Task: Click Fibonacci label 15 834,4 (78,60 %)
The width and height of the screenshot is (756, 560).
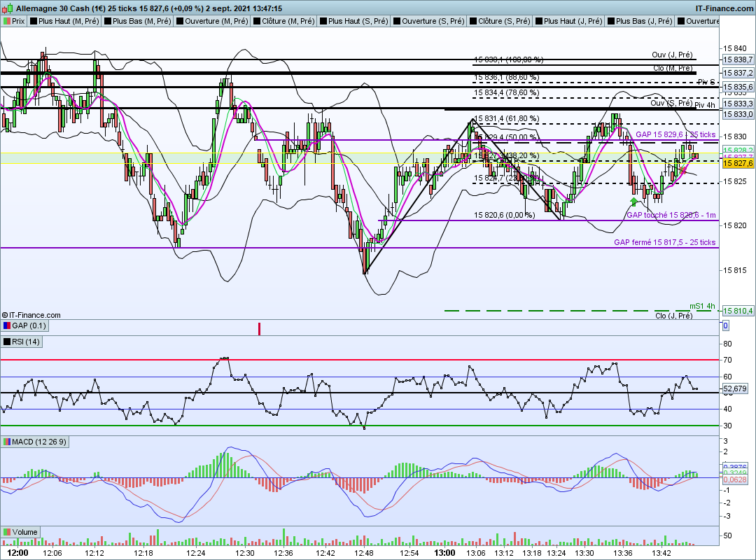Action: click(x=506, y=92)
